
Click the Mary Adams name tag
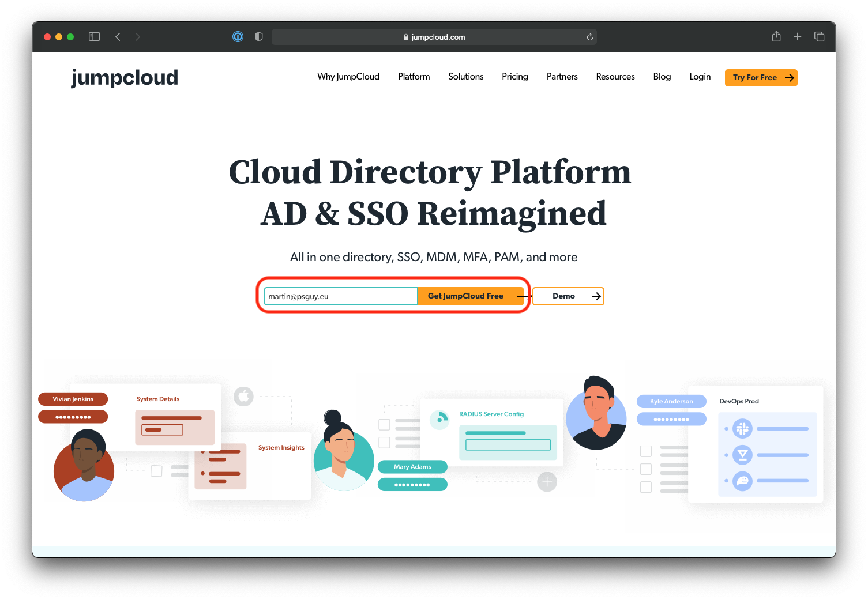click(412, 467)
